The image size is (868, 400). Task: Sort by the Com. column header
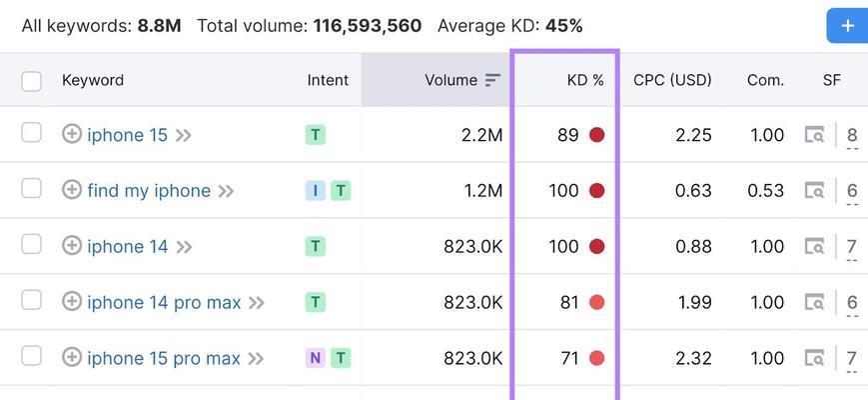[x=765, y=80]
